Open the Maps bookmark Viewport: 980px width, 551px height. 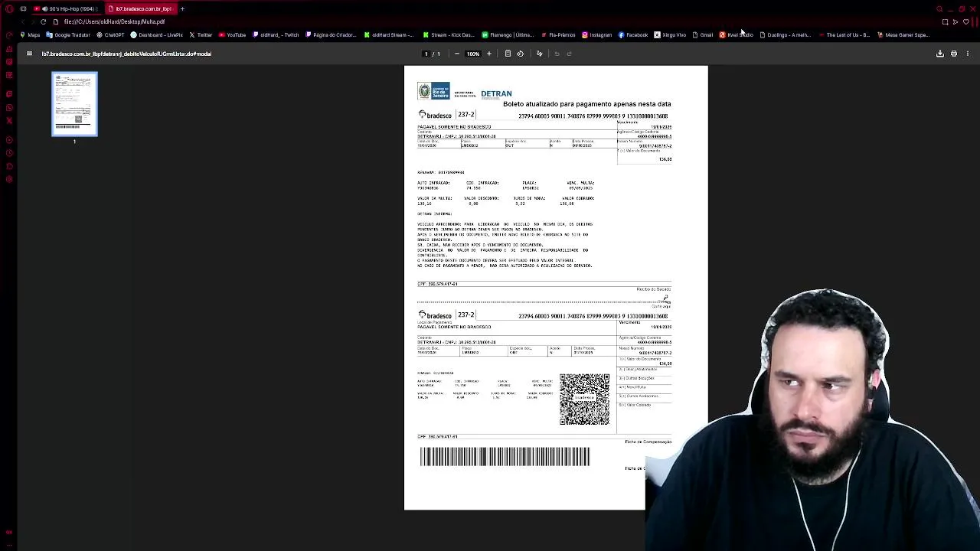pos(30,34)
